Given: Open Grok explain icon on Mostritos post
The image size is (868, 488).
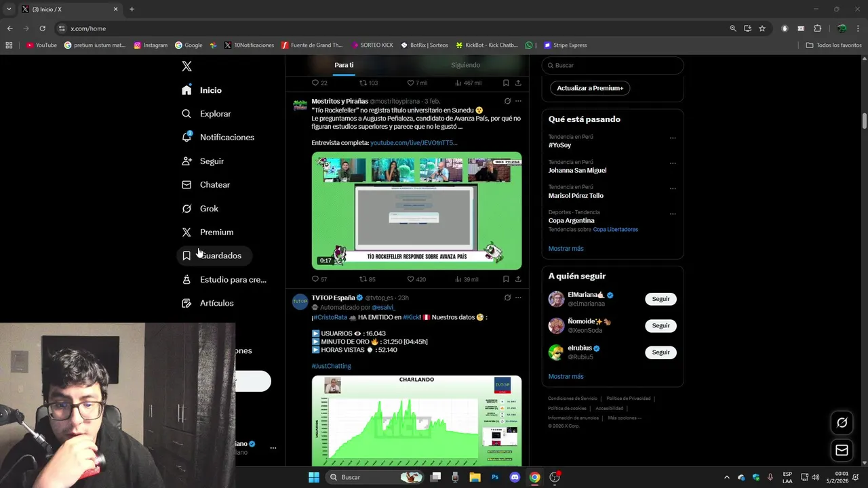Looking at the screenshot, I should tap(507, 101).
